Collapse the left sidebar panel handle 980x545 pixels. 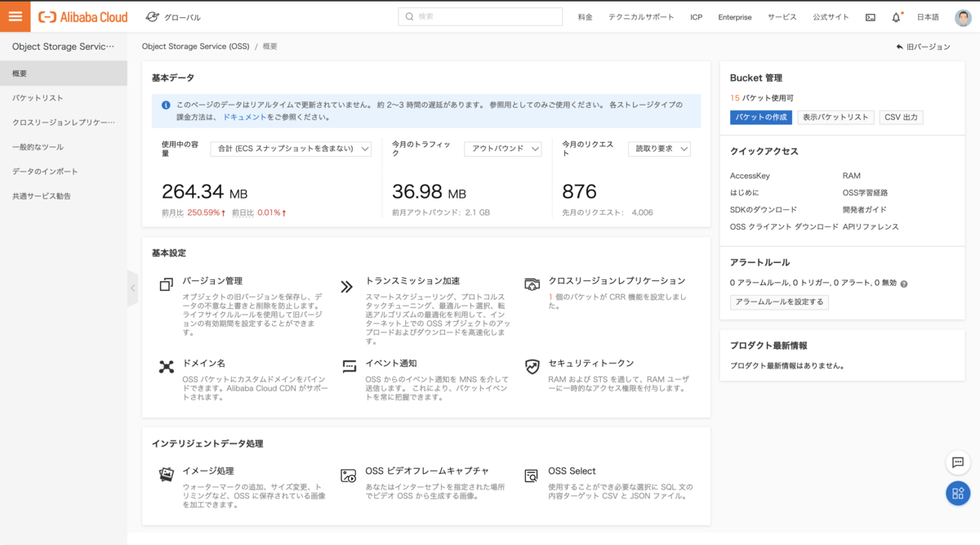click(133, 288)
